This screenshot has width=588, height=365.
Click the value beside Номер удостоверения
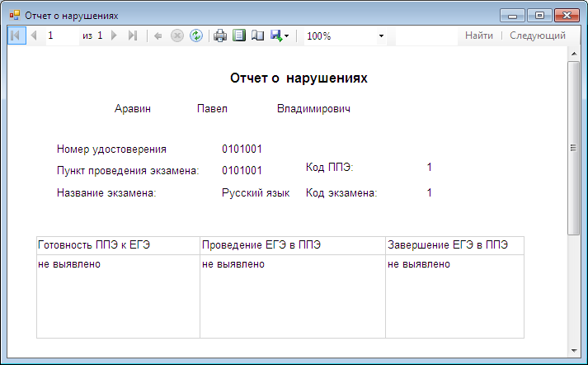[x=242, y=149]
